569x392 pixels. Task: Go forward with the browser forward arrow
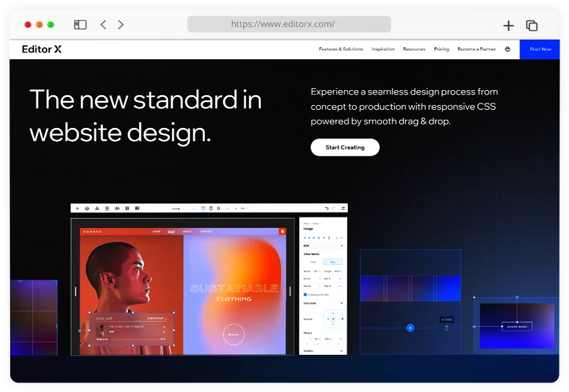[x=121, y=25]
